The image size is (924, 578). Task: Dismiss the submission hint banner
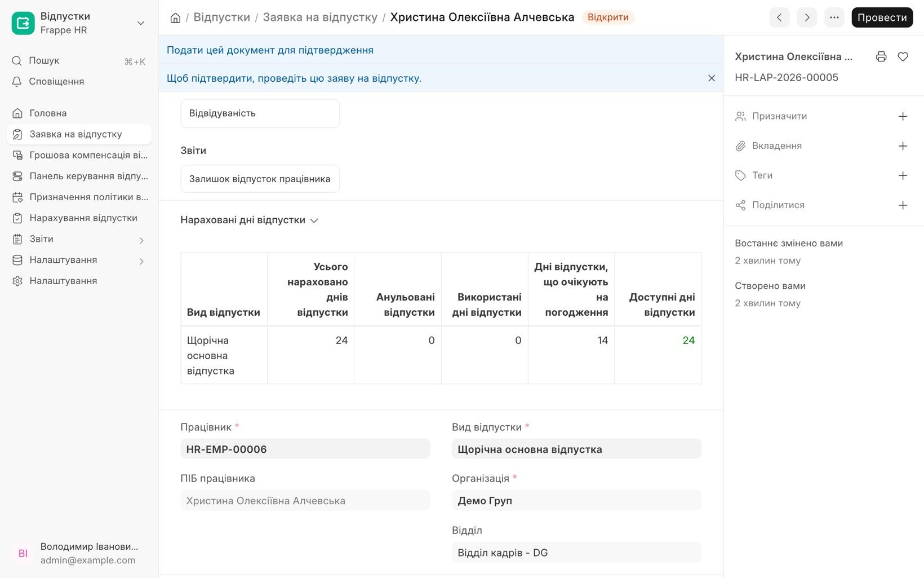click(711, 78)
